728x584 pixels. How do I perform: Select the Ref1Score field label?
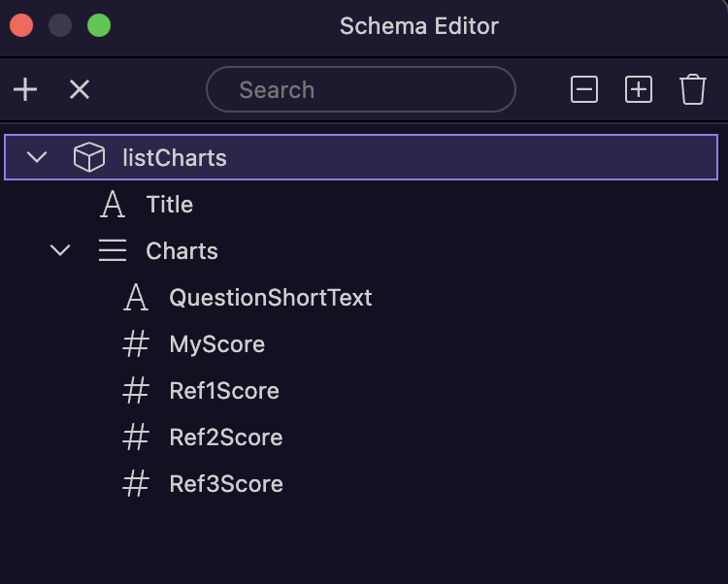[224, 391]
